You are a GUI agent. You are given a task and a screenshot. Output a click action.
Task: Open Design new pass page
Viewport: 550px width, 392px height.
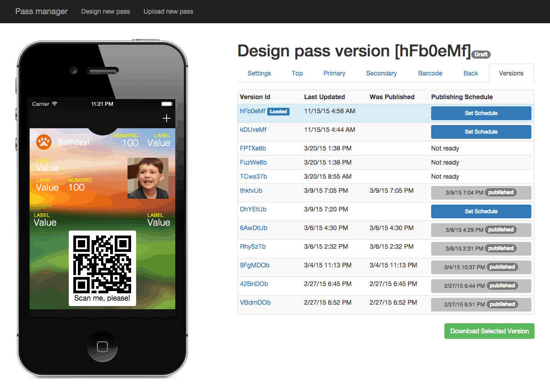pos(106,11)
